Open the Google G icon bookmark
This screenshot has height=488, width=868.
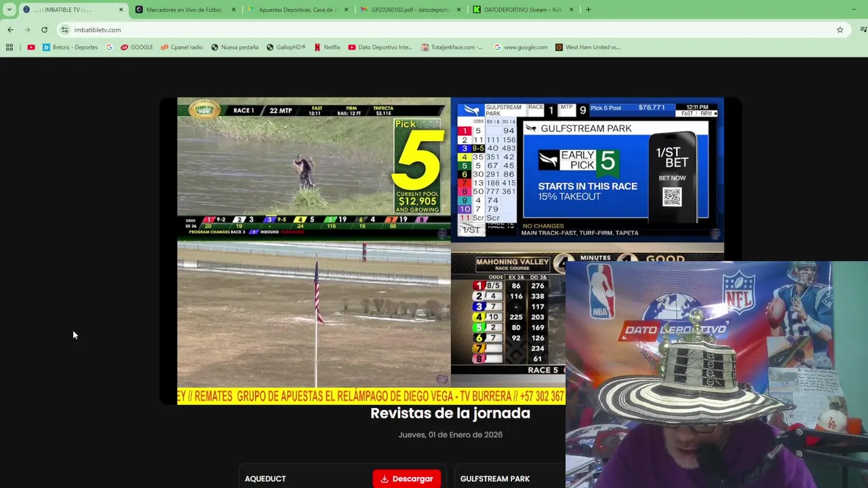click(109, 47)
